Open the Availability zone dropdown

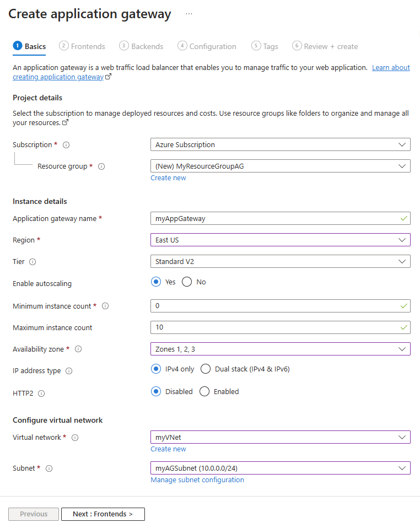click(x=280, y=349)
